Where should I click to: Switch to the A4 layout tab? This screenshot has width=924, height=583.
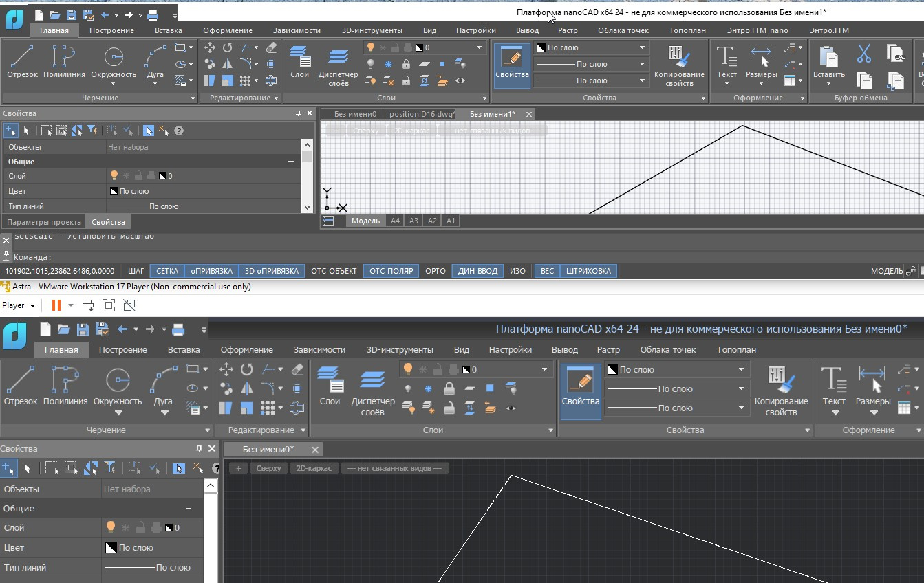pyautogui.click(x=395, y=221)
